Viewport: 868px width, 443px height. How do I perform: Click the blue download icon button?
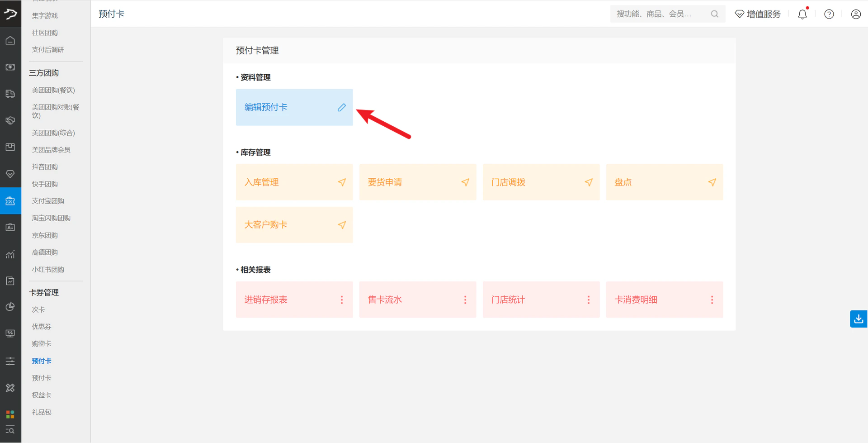859,319
